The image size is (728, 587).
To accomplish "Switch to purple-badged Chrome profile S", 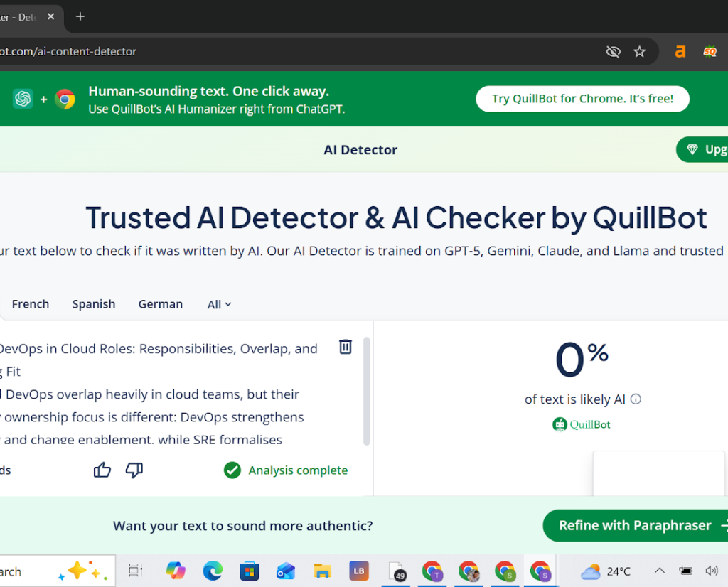I will coord(541,571).
